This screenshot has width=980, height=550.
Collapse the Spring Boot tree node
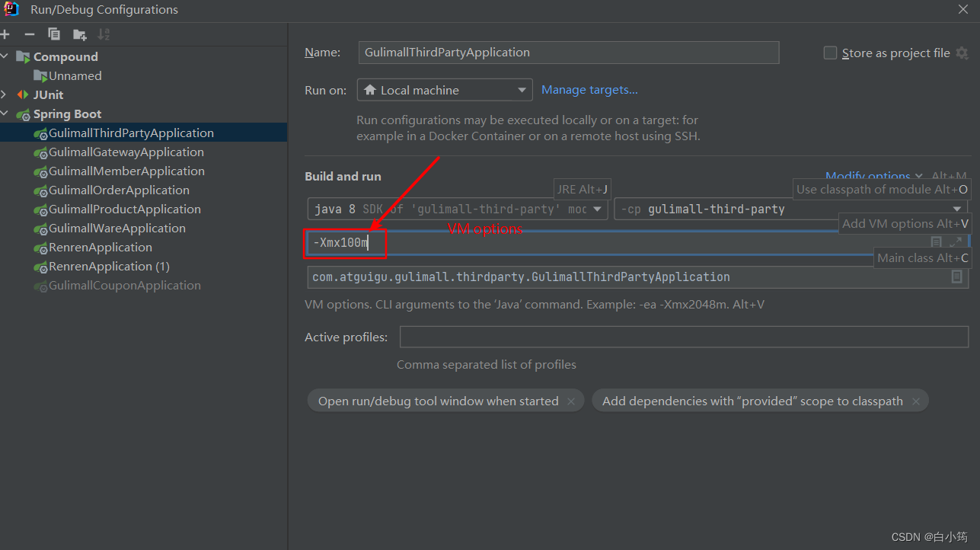click(5, 114)
